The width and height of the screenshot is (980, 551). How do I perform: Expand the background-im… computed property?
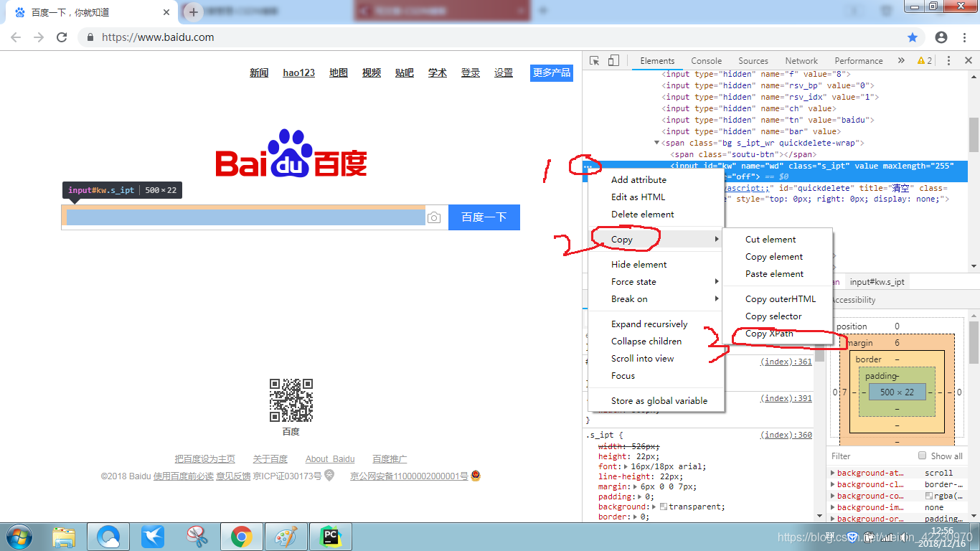point(832,507)
